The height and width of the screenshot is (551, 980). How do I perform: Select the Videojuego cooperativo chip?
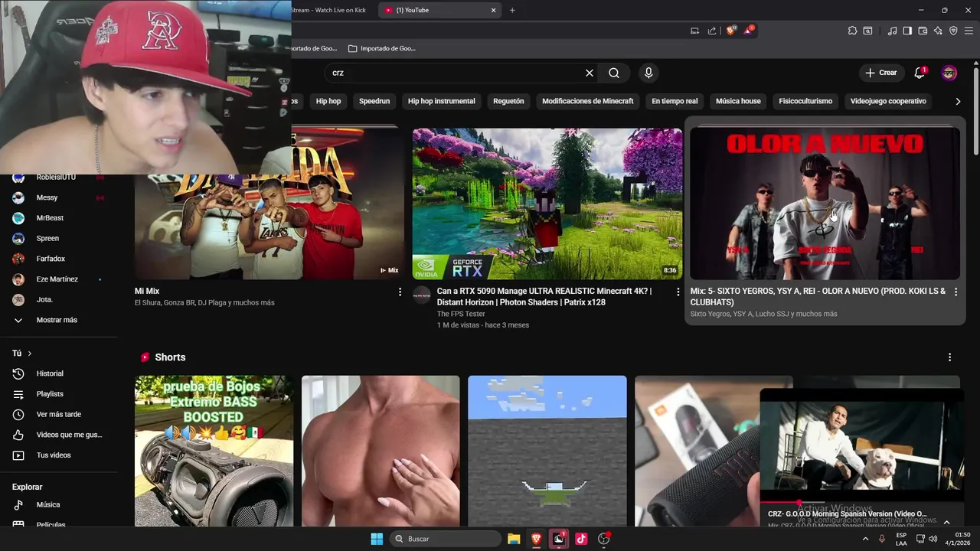888,101
